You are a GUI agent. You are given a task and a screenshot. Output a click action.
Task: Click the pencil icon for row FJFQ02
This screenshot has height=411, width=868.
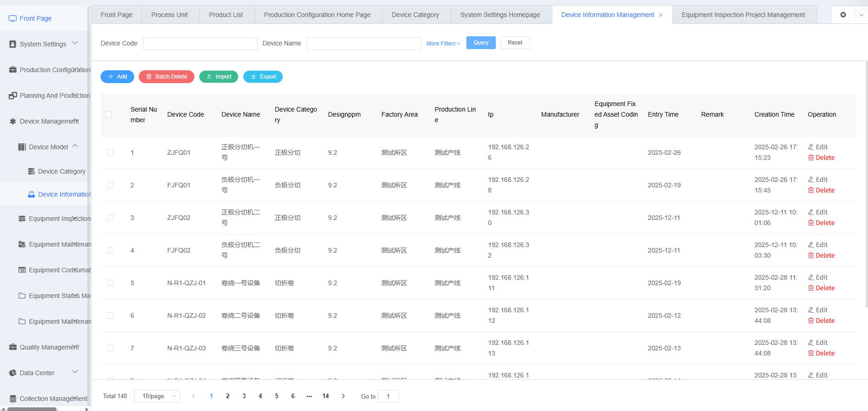pos(811,245)
